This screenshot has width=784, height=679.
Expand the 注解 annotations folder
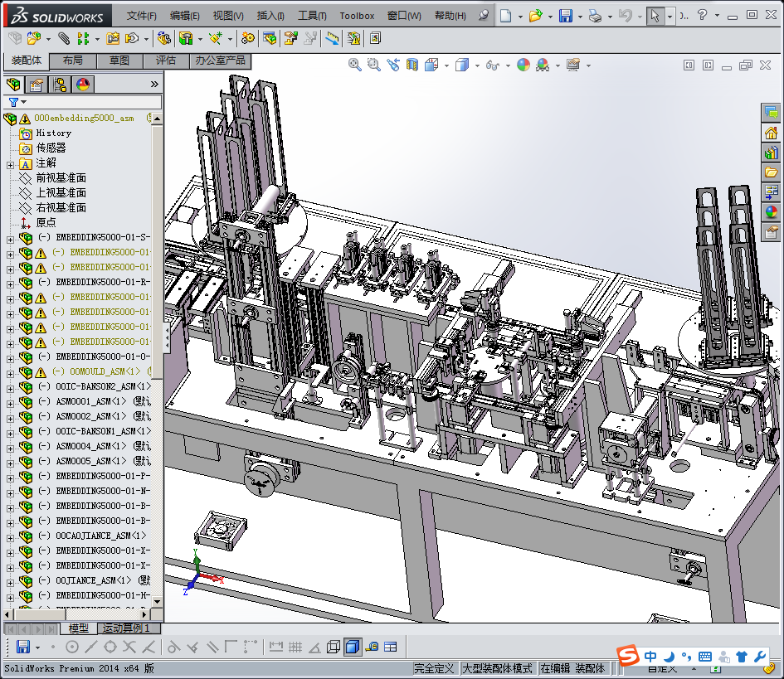[10, 163]
